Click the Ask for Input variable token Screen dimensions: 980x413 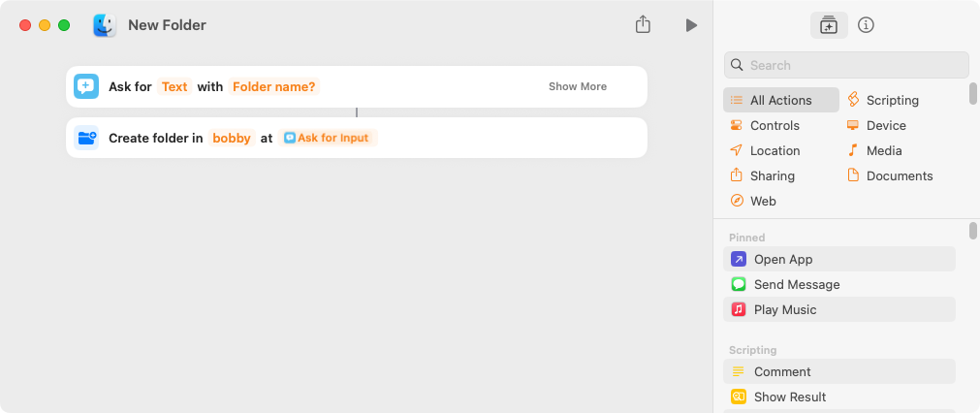coord(327,138)
